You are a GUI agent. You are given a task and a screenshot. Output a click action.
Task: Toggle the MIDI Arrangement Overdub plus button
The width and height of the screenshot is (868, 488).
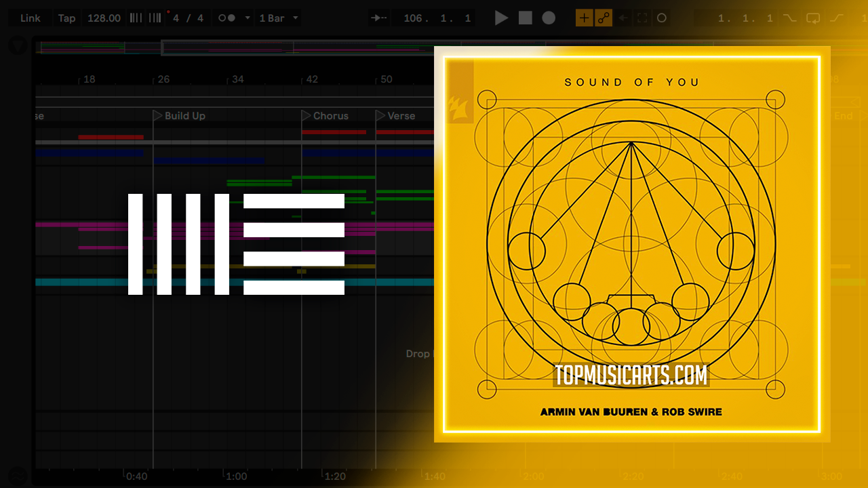pyautogui.click(x=584, y=18)
